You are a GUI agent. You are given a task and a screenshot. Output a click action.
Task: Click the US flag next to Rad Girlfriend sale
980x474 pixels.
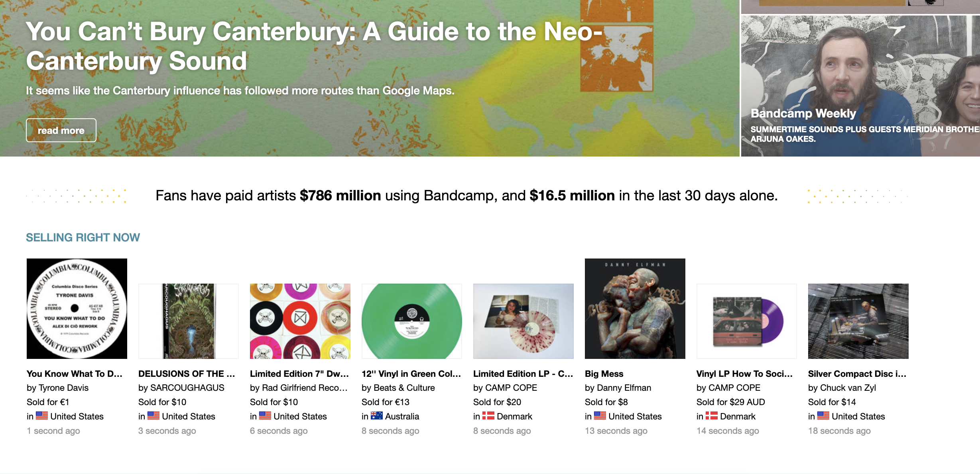pyautogui.click(x=264, y=416)
